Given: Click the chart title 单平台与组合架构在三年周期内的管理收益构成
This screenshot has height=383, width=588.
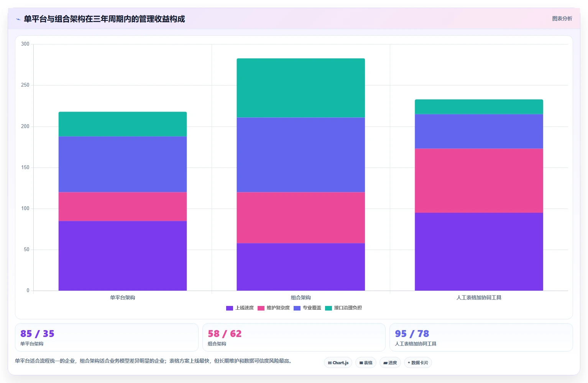Looking at the screenshot, I should click(x=104, y=19).
